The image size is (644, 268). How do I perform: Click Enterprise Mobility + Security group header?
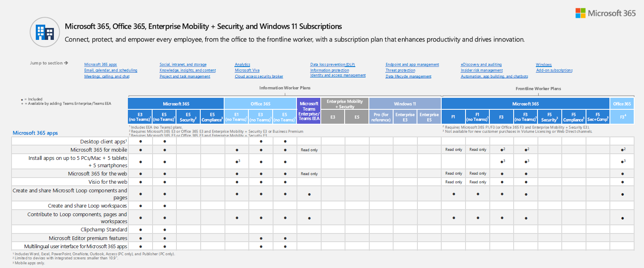coord(345,104)
